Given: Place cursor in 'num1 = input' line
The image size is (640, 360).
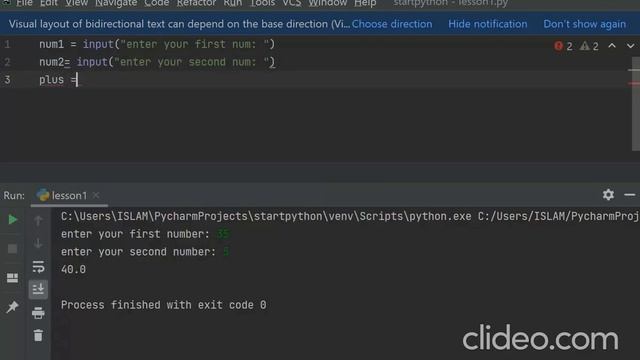Looking at the screenshot, I should coord(157,44).
